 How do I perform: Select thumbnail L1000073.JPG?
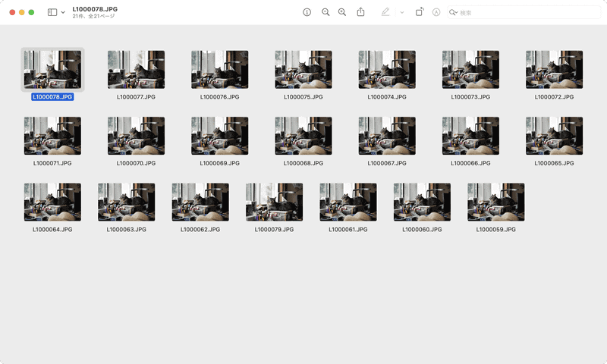tap(470, 70)
